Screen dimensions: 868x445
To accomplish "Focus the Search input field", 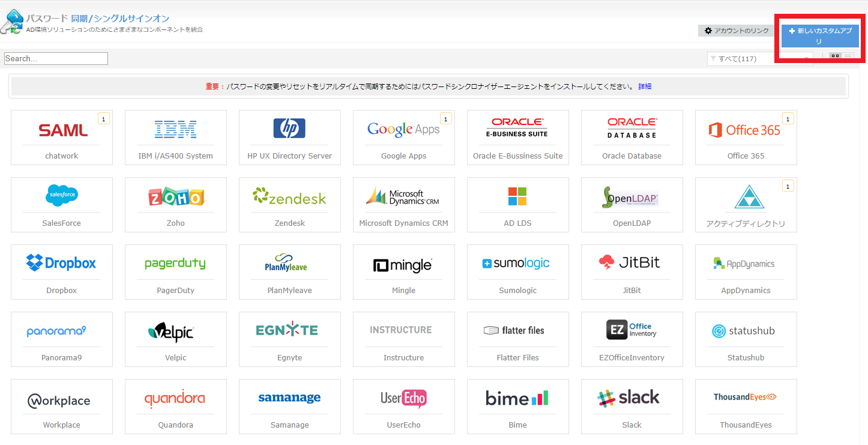I will (x=56, y=58).
